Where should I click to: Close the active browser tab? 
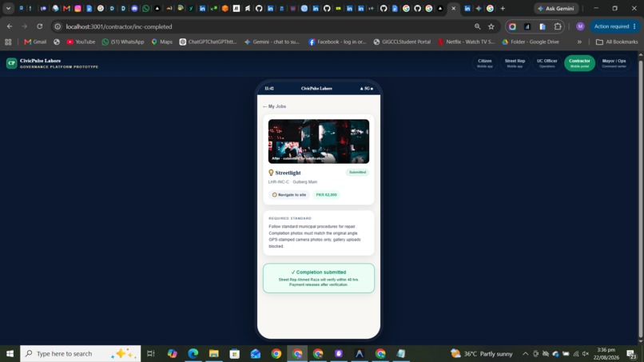click(453, 8)
